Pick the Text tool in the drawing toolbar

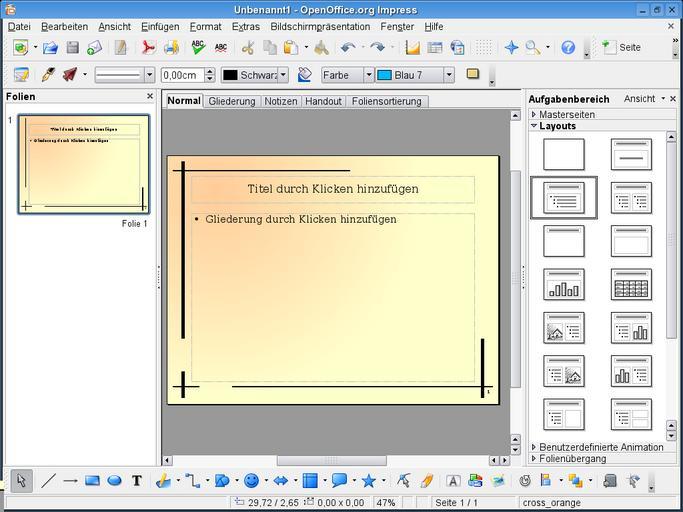tap(137, 481)
